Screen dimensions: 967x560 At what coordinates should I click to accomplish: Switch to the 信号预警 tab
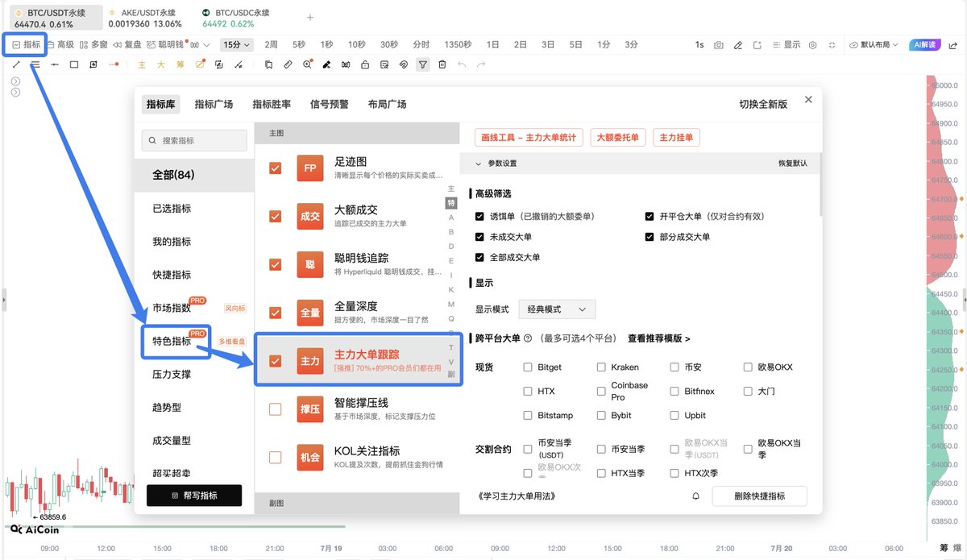coord(330,104)
